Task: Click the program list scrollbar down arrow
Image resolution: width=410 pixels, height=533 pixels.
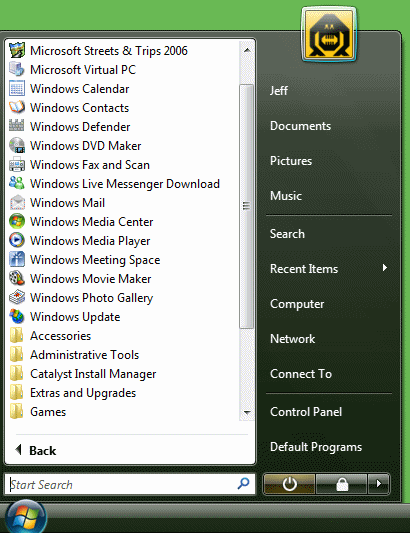Action: point(247,413)
